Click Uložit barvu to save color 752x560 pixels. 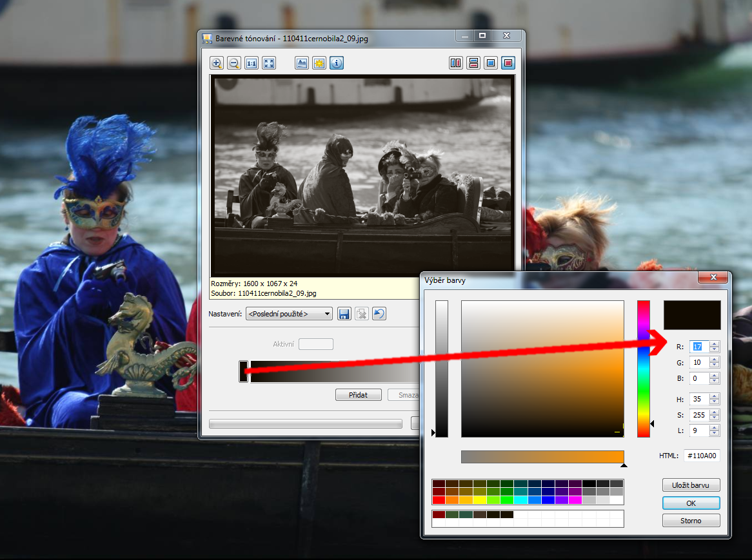pos(691,485)
